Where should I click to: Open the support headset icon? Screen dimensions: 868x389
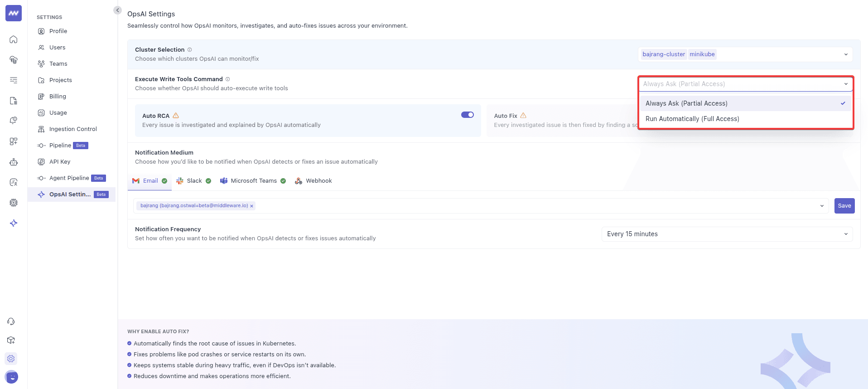pos(11,321)
